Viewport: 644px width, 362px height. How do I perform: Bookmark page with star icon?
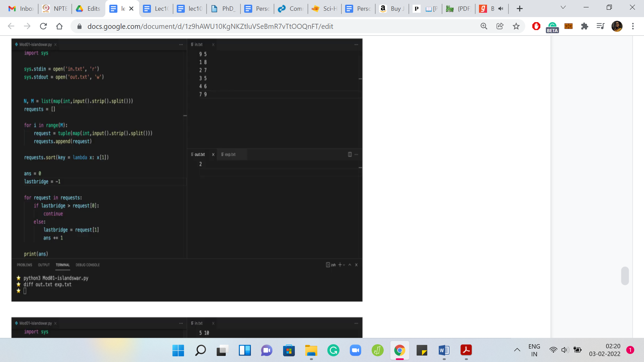(x=516, y=26)
